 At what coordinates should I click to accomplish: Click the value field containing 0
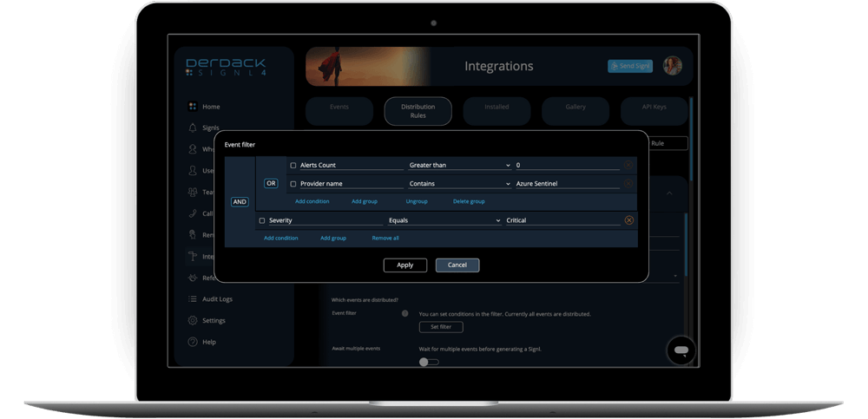(568, 165)
